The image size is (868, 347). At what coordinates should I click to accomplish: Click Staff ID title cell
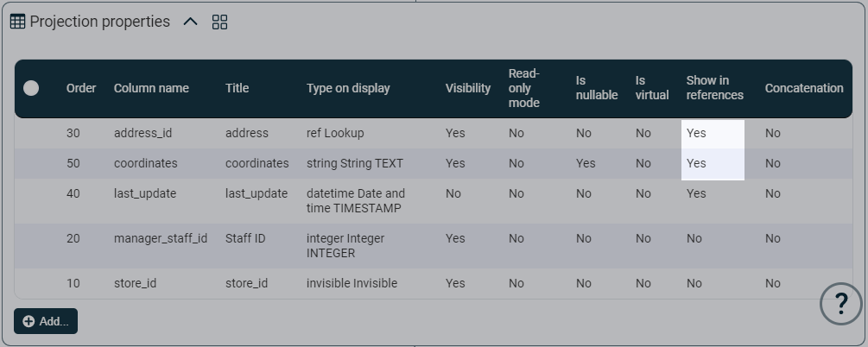tap(245, 238)
